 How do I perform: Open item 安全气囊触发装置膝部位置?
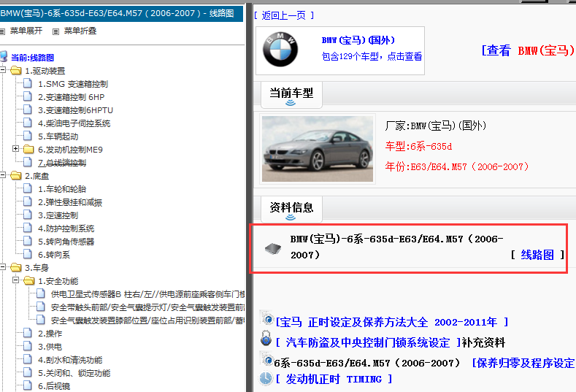tap(147, 320)
